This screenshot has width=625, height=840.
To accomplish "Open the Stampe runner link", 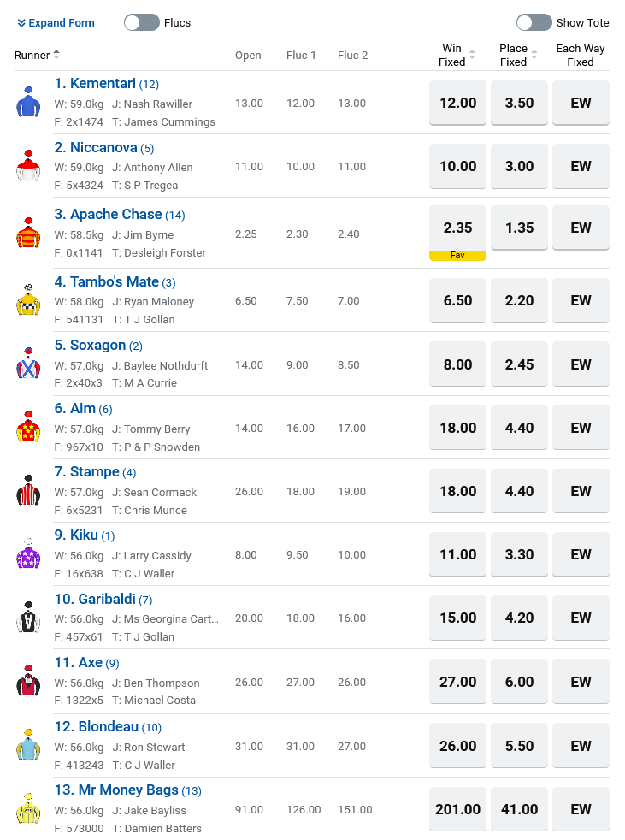I will 94,472.
